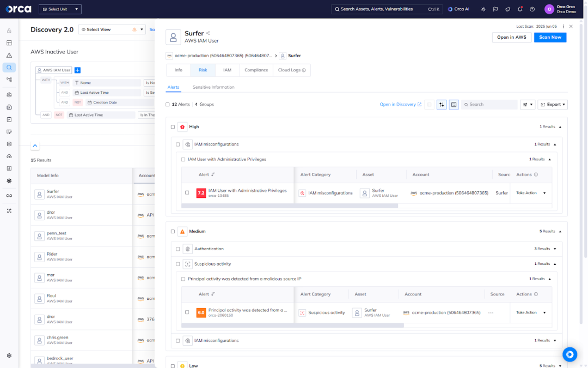Check the orca-2060150 alert row checkbox

(187, 312)
